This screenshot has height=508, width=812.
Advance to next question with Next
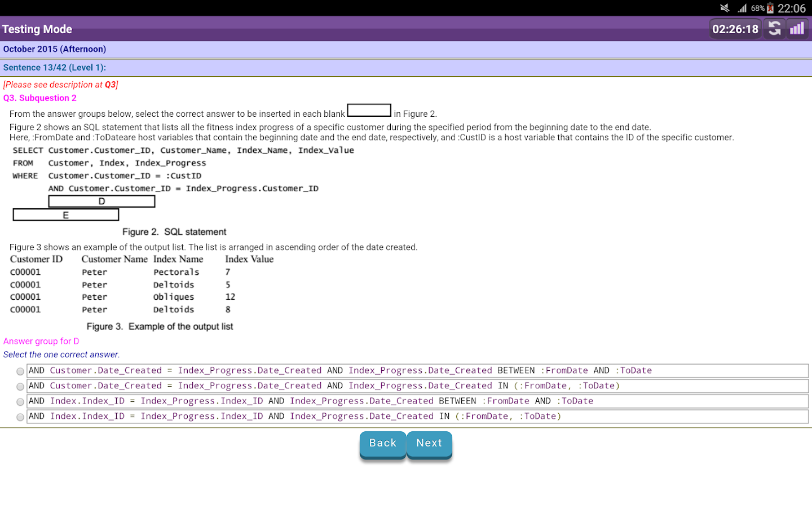[x=429, y=445]
